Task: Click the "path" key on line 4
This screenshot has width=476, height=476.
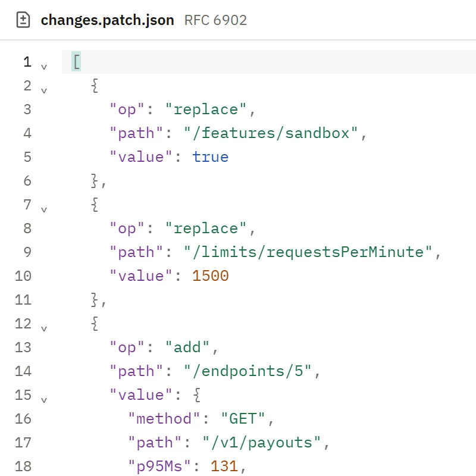Action: click(x=136, y=133)
